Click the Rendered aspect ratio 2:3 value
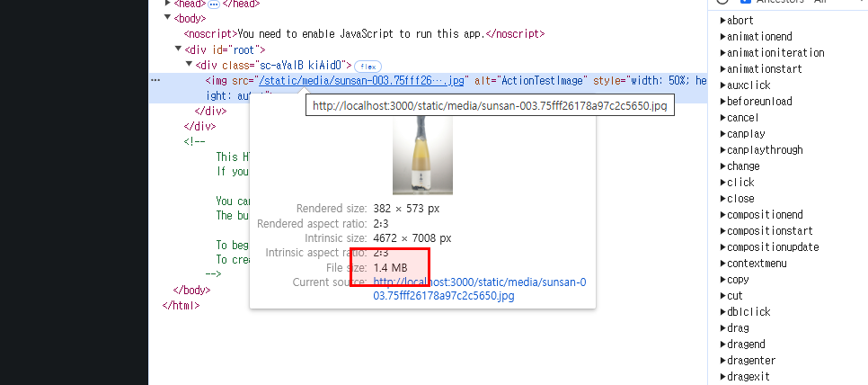Viewport: 868px width, 385px height. pyautogui.click(x=381, y=224)
